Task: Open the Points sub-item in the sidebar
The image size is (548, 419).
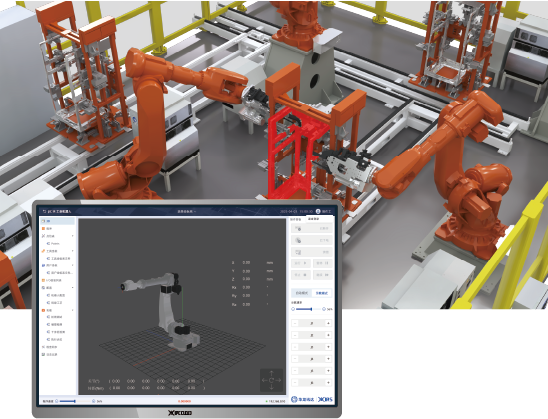Action: [x=53, y=244]
